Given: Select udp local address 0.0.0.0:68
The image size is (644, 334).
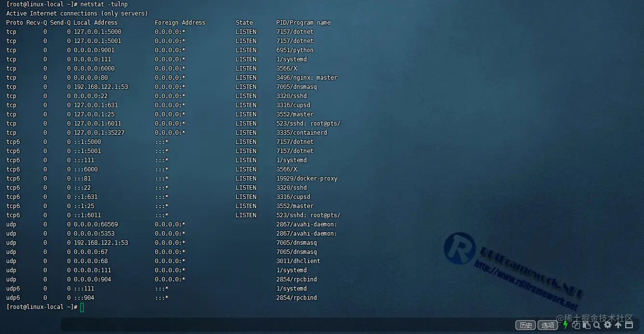Looking at the screenshot, I should click(91, 261).
